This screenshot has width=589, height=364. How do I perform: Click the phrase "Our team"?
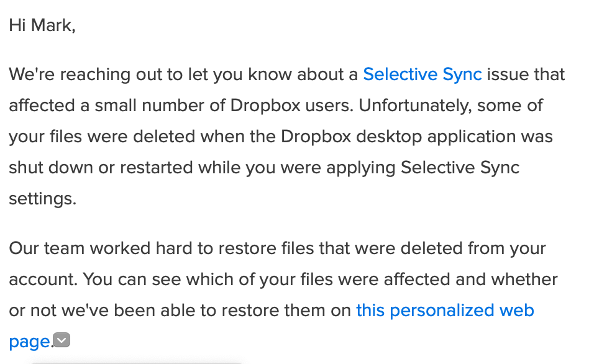click(47, 248)
